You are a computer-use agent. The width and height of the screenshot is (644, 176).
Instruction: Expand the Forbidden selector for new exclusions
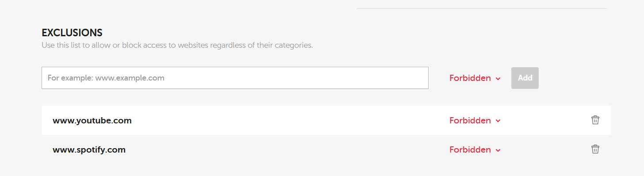coord(475,78)
